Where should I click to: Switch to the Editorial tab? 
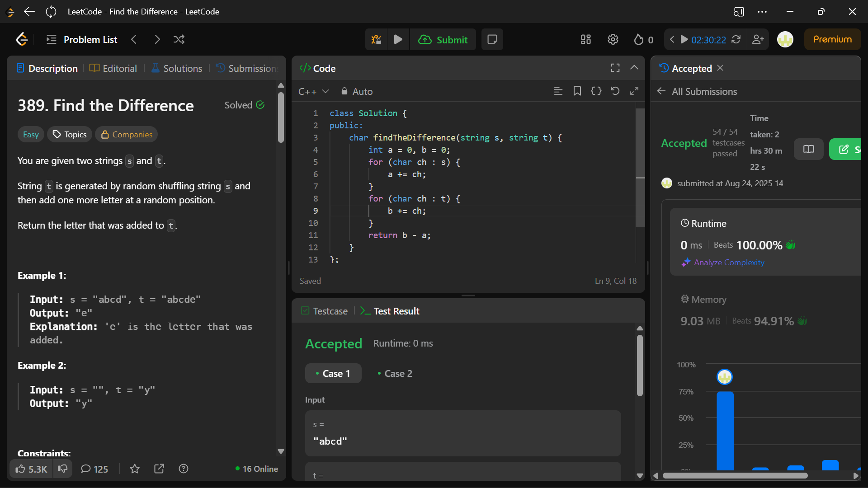[x=113, y=68]
